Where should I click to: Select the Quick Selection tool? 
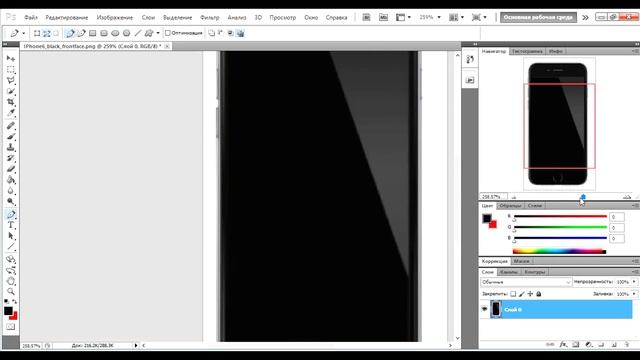click(x=11, y=91)
